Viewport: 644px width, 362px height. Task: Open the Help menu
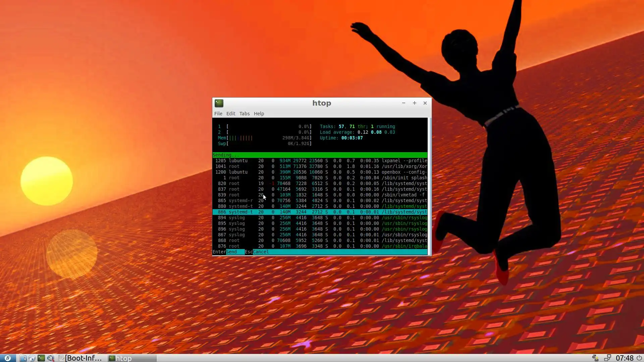[x=259, y=114]
